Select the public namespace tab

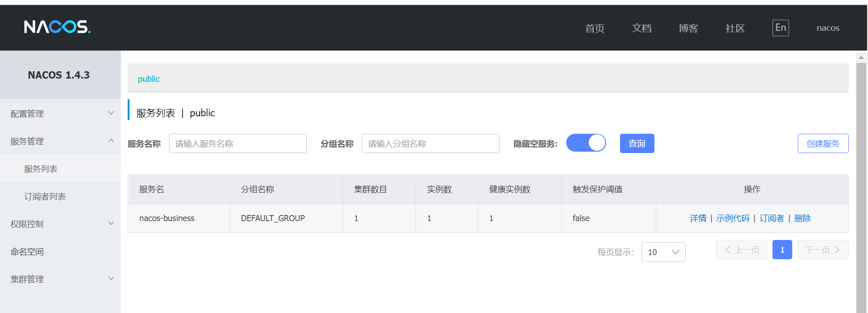[149, 79]
